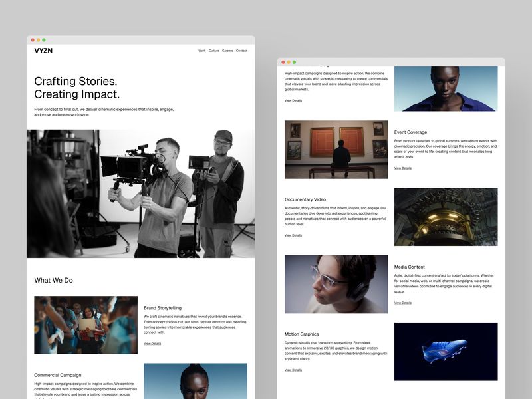
Task: Open the Contact navigation link
Action: tap(241, 50)
